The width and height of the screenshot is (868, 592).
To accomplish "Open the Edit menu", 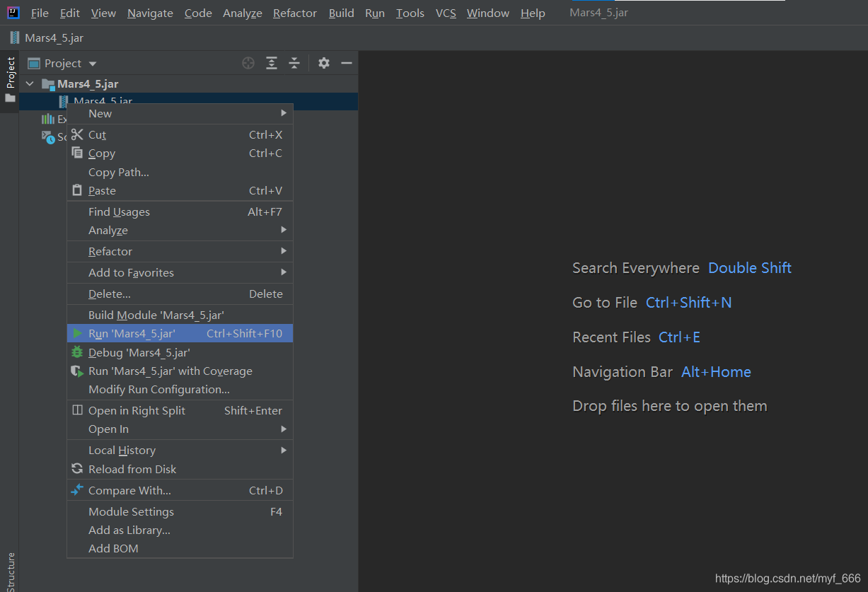I will click(x=70, y=13).
